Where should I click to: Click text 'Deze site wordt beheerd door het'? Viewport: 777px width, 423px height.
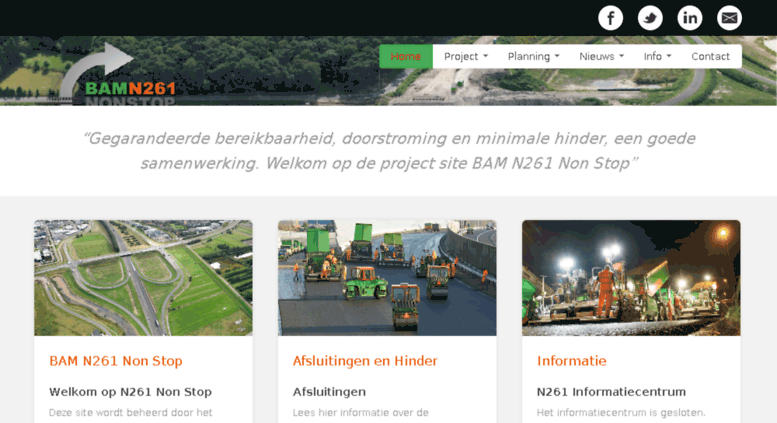(131, 413)
